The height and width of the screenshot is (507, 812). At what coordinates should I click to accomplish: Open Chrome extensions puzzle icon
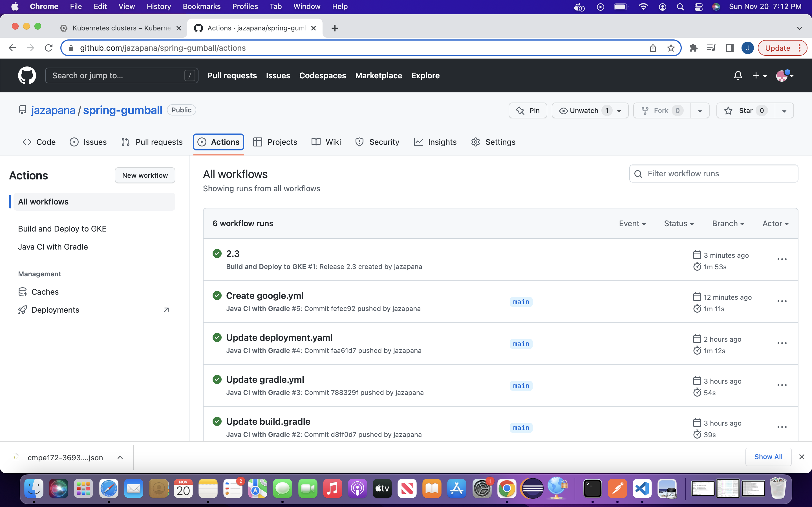click(693, 48)
